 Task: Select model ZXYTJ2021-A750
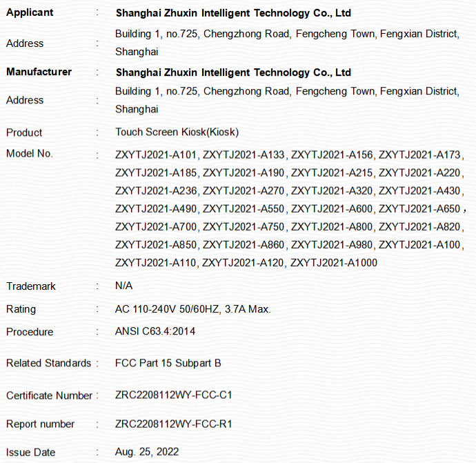(x=244, y=227)
